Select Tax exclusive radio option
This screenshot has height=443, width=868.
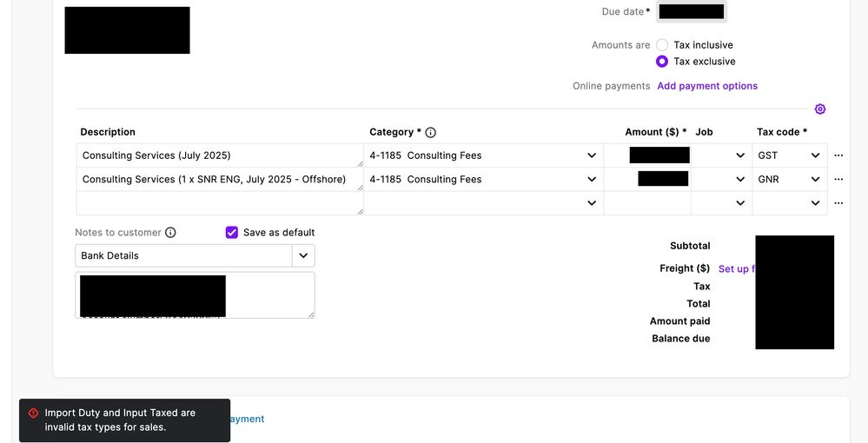662,62
